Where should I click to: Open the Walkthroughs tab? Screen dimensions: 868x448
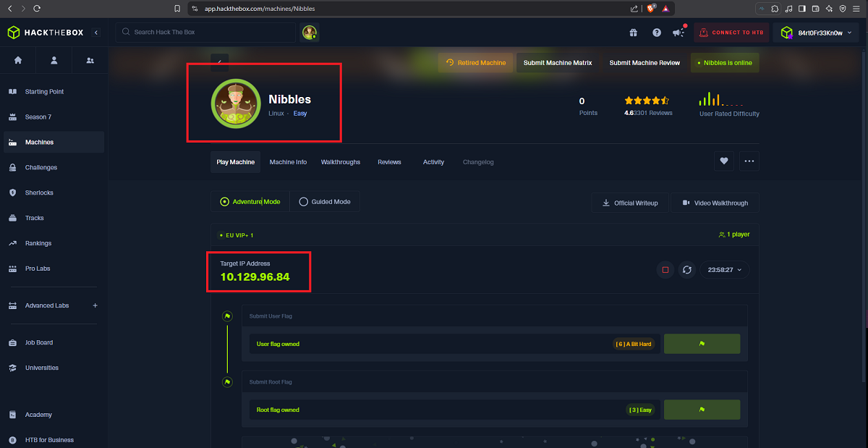(341, 162)
